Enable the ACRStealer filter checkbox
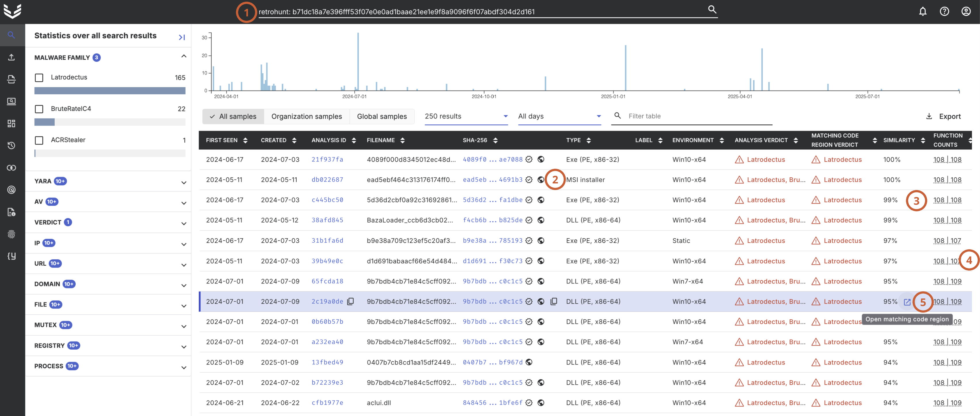The width and height of the screenshot is (980, 416). pos(39,140)
